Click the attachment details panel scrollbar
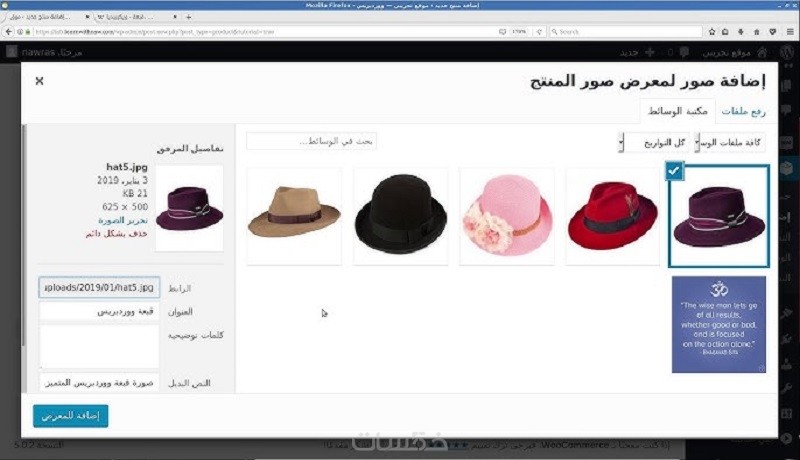The height and width of the screenshot is (460, 800). [x=24, y=237]
